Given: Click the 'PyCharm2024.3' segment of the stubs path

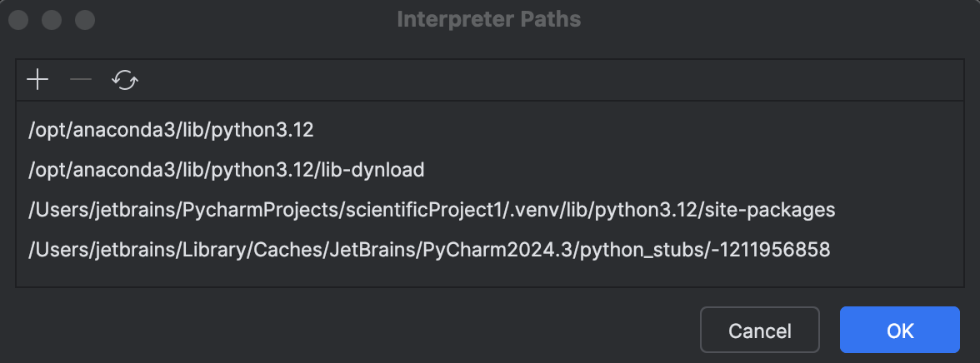Looking at the screenshot, I should tap(497, 250).
